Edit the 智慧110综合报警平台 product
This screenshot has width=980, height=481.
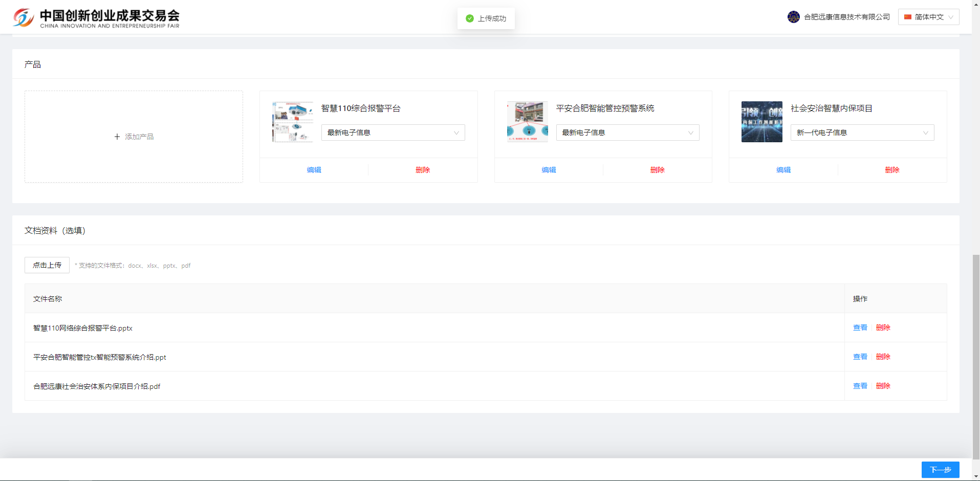pyautogui.click(x=314, y=170)
